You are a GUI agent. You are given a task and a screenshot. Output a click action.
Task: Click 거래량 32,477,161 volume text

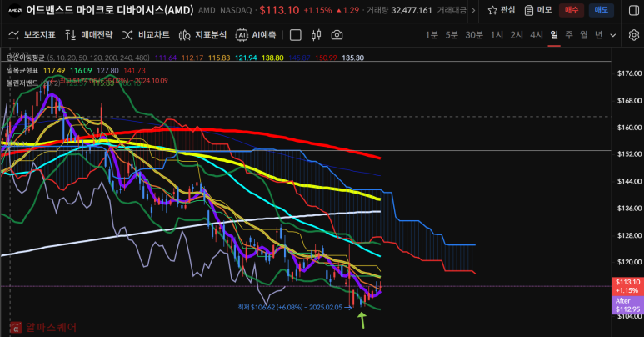point(399,10)
